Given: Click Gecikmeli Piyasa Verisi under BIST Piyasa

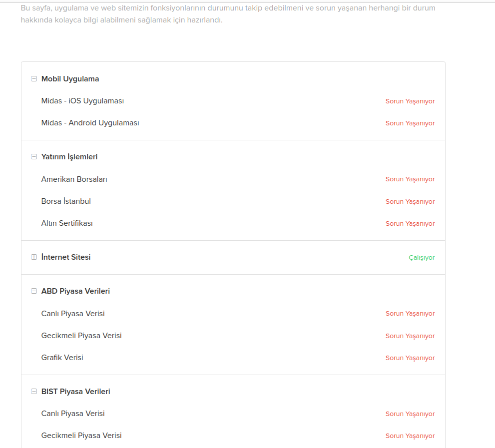Looking at the screenshot, I should [x=81, y=436].
